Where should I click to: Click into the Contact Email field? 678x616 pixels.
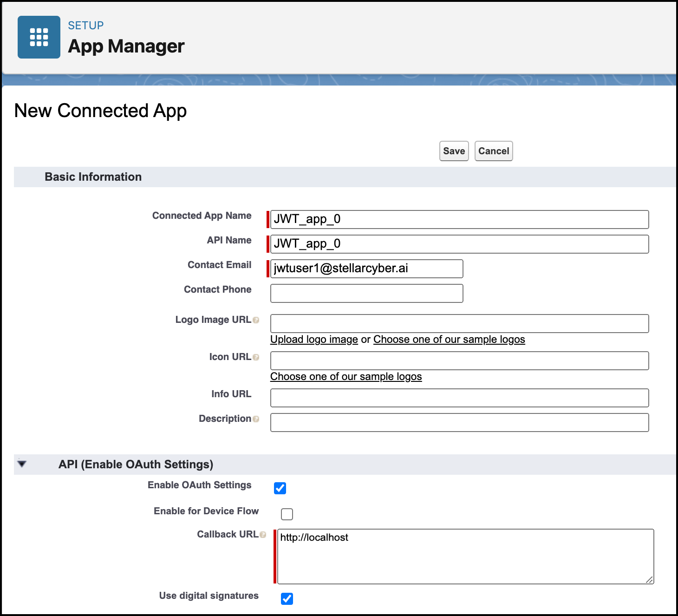(x=366, y=269)
